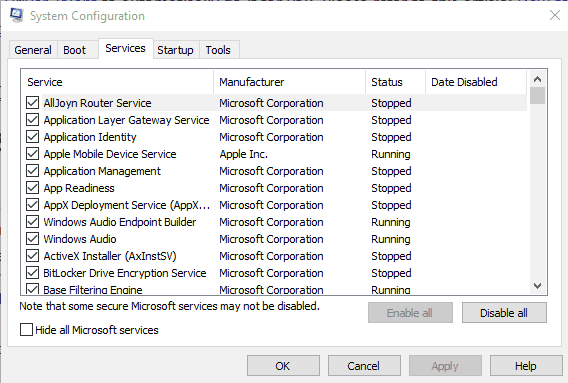Image resolution: width=568 pixels, height=383 pixels.
Task: Uncheck ActiveX Installer (AxInstSV) checkbox
Action: point(33,256)
